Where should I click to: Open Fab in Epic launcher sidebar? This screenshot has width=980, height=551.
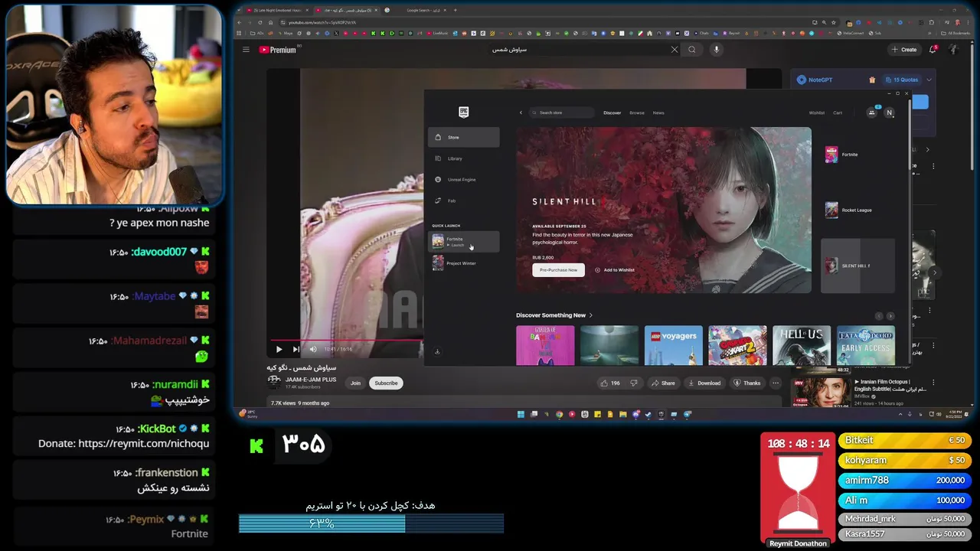(464, 201)
